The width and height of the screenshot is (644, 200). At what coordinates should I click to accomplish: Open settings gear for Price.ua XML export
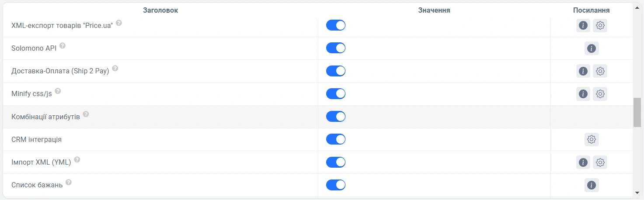[x=600, y=25]
